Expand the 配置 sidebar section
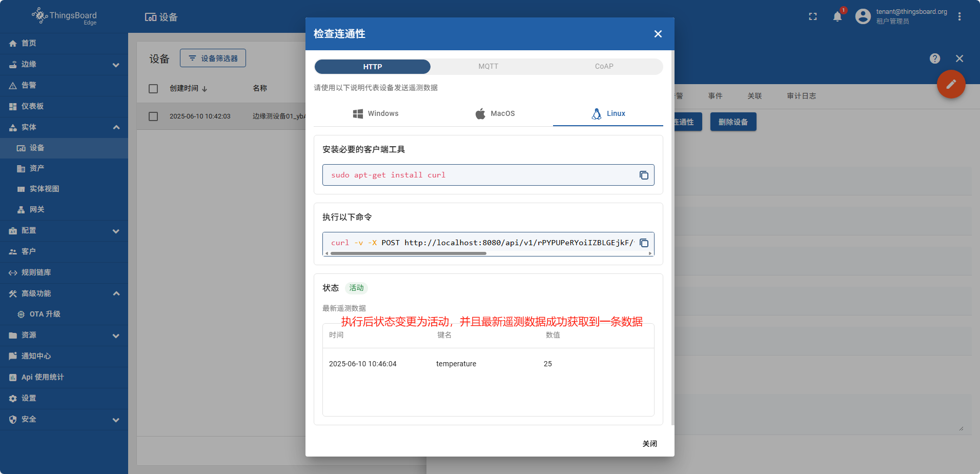Image resolution: width=980 pixels, height=474 pixels. (x=116, y=231)
